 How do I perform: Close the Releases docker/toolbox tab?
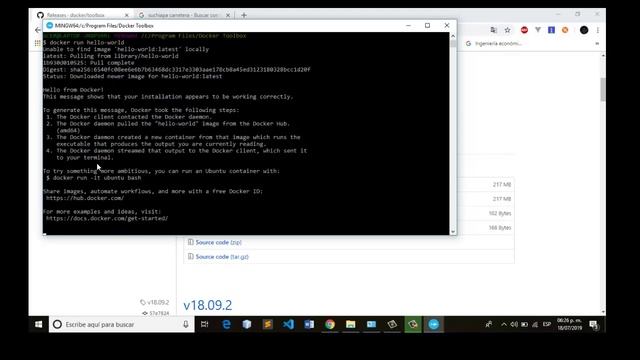[127, 15]
